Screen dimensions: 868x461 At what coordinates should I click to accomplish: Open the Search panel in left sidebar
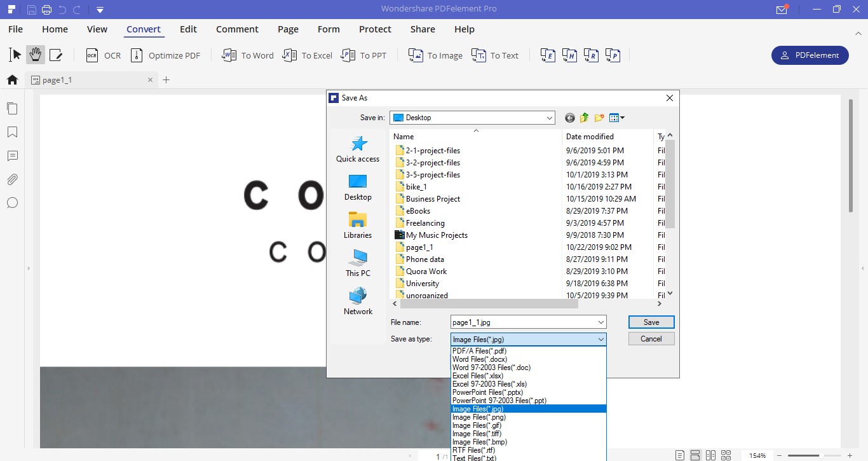(12, 203)
